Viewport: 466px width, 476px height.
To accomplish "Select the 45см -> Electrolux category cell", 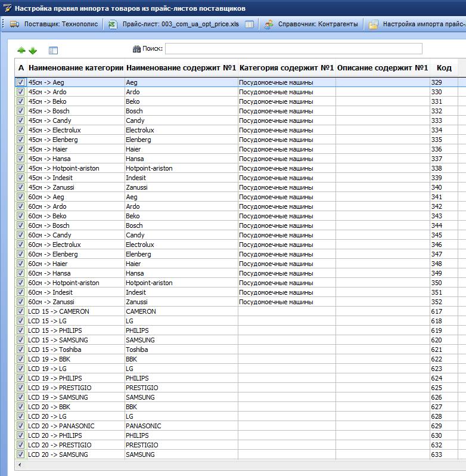I will point(76,130).
